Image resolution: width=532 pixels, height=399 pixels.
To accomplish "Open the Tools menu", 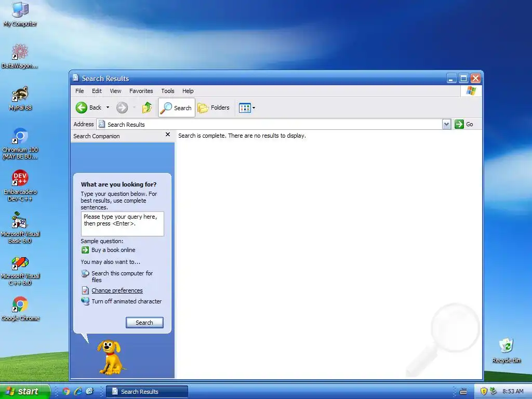I will 168,91.
